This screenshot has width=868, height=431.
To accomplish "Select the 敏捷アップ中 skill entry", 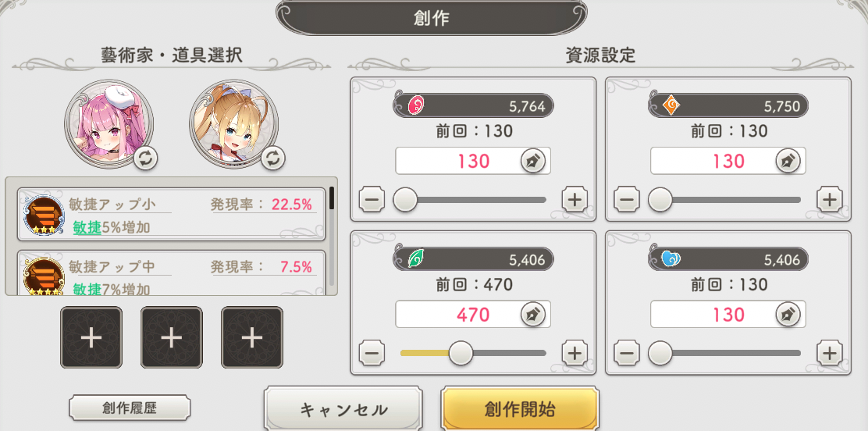I will (x=172, y=272).
